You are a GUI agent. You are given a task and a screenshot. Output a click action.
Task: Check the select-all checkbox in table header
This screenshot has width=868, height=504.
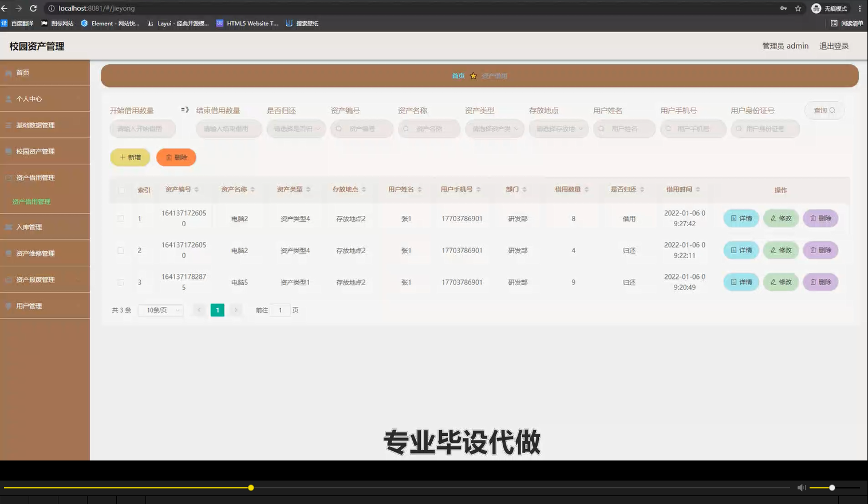coord(121,190)
